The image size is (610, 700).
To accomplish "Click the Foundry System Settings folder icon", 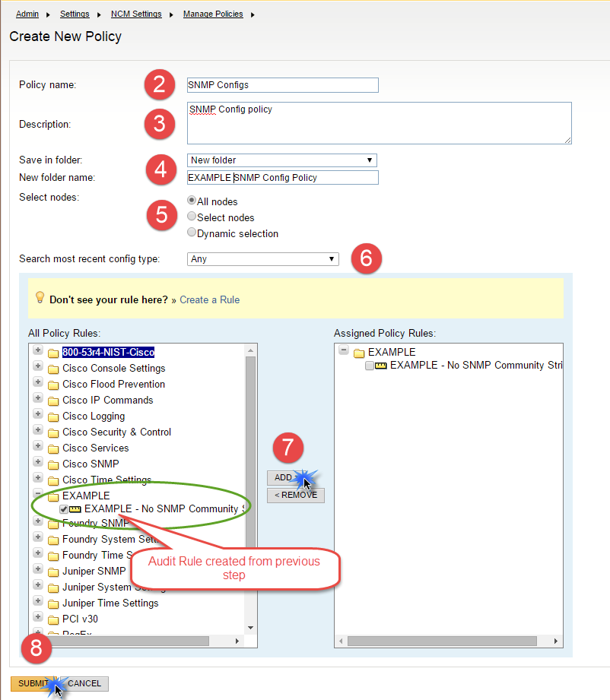I will coord(53,540).
